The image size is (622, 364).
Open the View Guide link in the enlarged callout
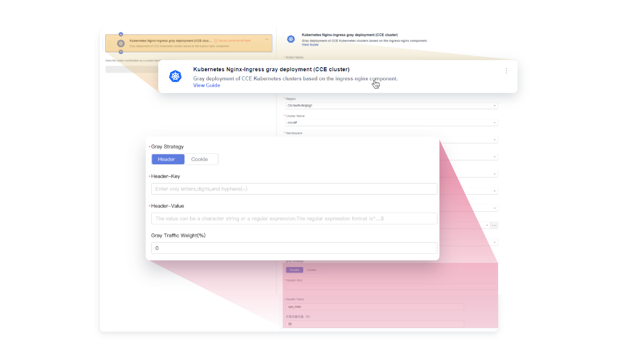(x=207, y=85)
